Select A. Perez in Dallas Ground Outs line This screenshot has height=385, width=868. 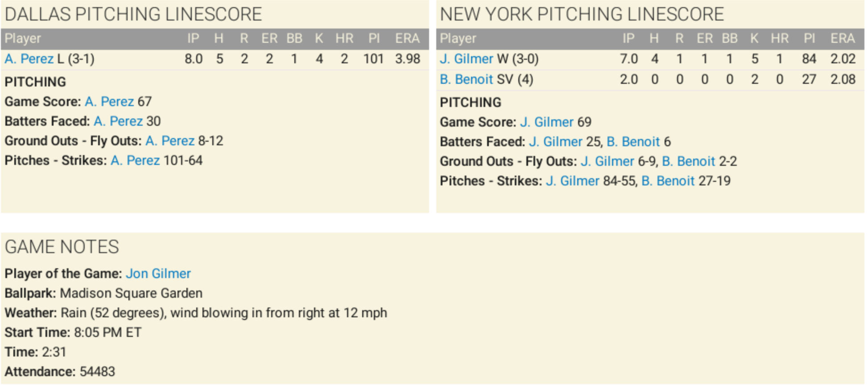tap(170, 141)
